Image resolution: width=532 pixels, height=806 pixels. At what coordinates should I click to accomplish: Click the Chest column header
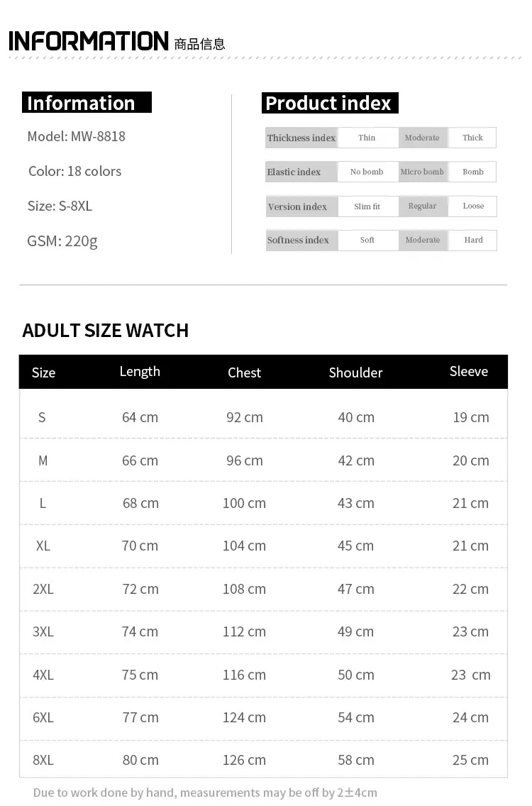pyautogui.click(x=244, y=372)
